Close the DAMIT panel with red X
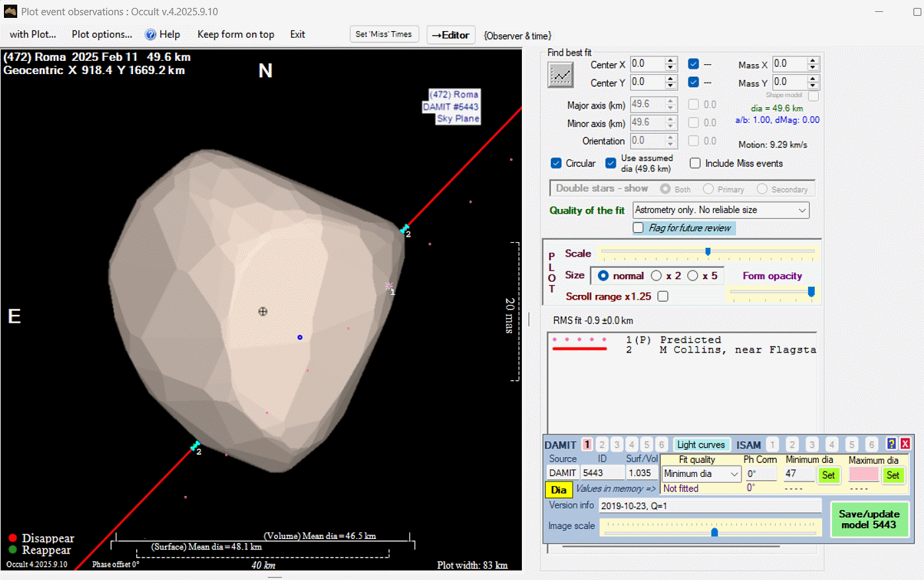 (905, 444)
